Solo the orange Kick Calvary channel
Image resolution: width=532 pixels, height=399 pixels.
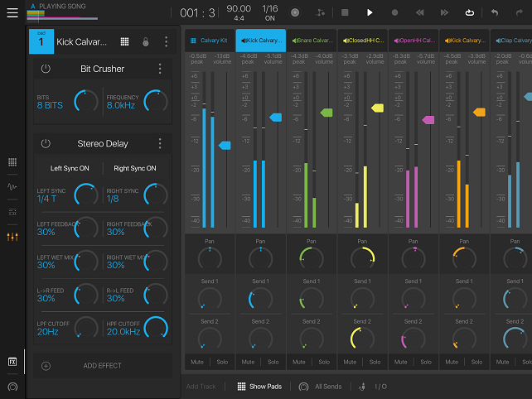click(476, 362)
